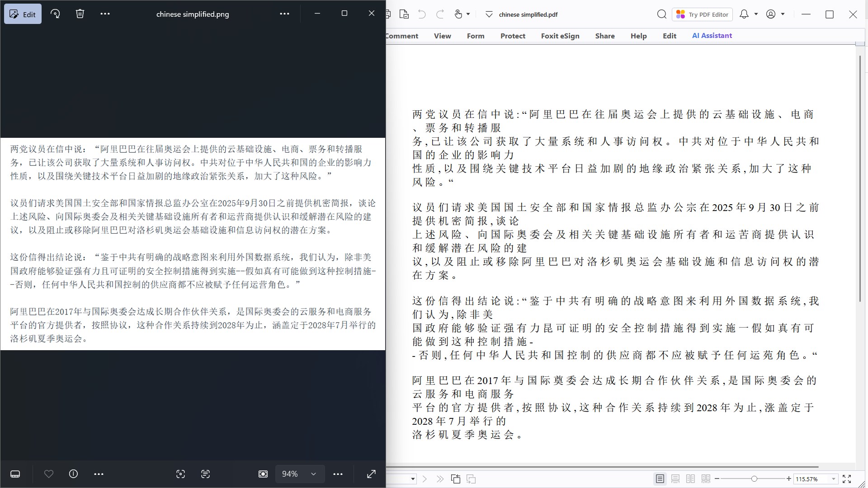Open the Help tab in Foxit

tap(639, 36)
